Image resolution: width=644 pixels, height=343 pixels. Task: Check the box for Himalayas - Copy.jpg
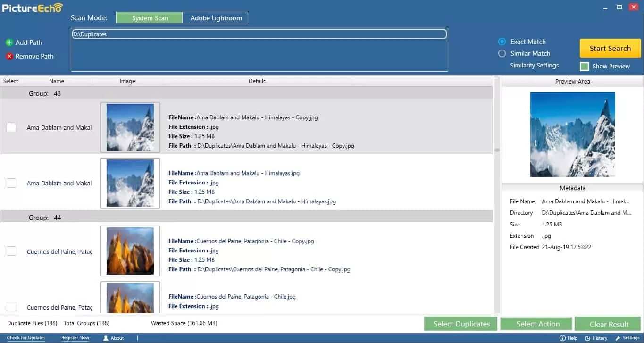11,127
